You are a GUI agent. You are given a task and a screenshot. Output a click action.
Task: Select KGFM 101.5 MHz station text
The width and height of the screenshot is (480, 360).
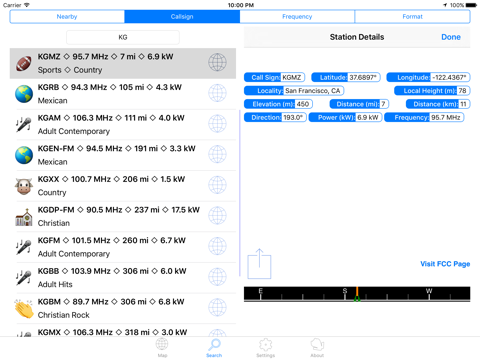point(112,241)
